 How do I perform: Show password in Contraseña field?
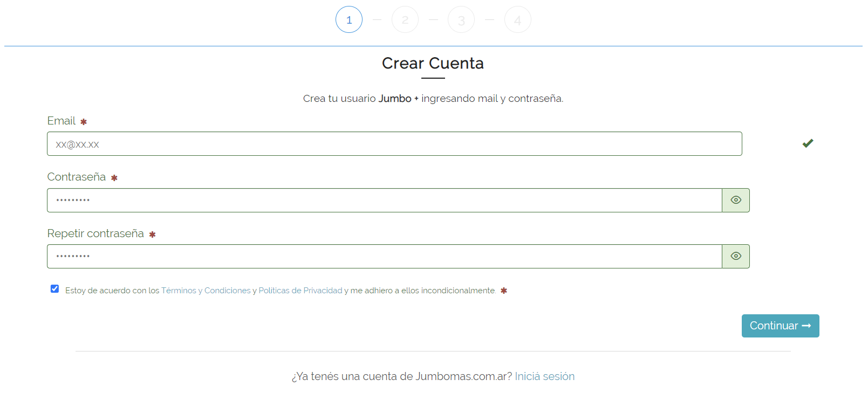[x=736, y=200]
